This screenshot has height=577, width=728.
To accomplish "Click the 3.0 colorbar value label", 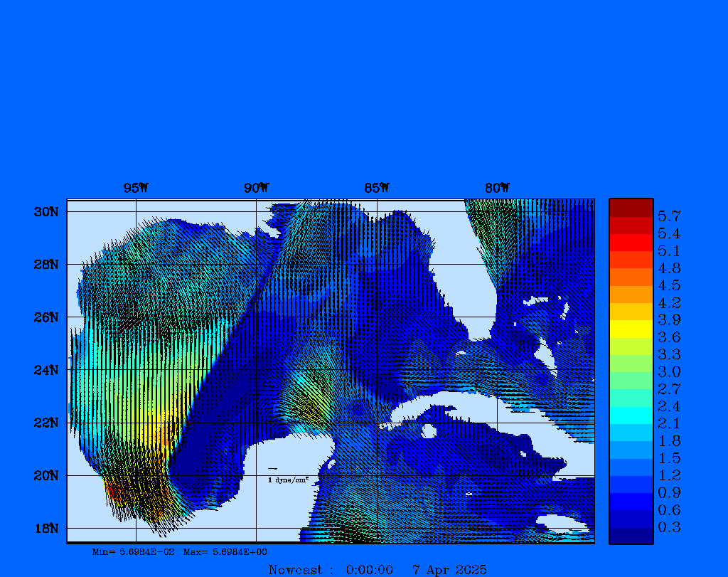I will 669,371.
